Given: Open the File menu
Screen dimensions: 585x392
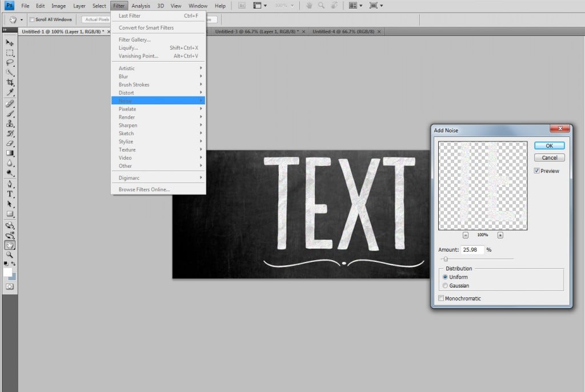Looking at the screenshot, I should [x=25, y=6].
